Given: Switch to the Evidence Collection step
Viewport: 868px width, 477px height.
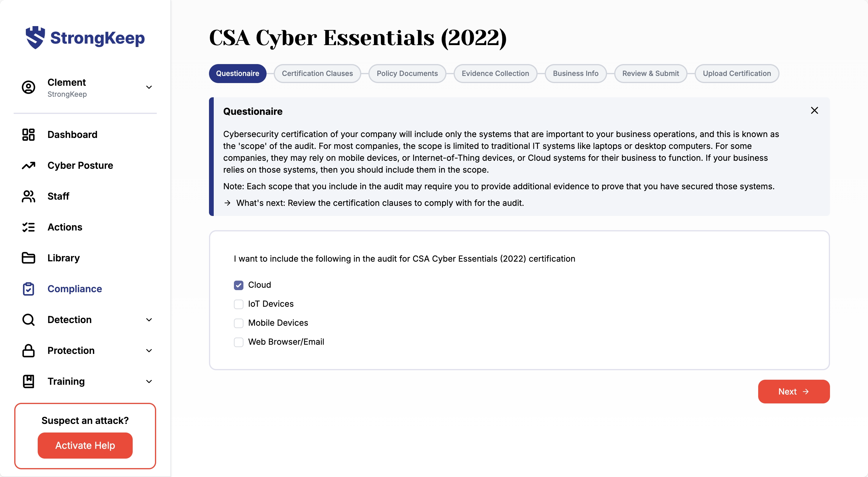Looking at the screenshot, I should [x=495, y=73].
